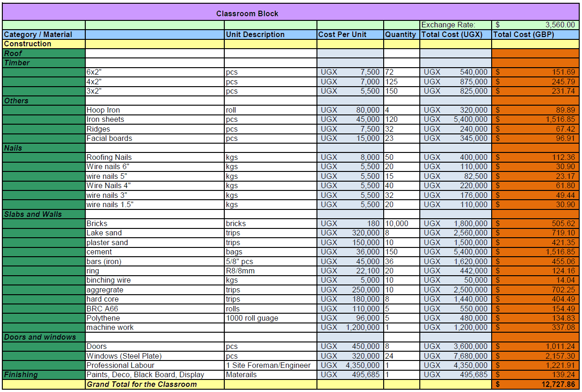Select the Roof section label
This screenshot has height=392, width=582.
pos(44,53)
